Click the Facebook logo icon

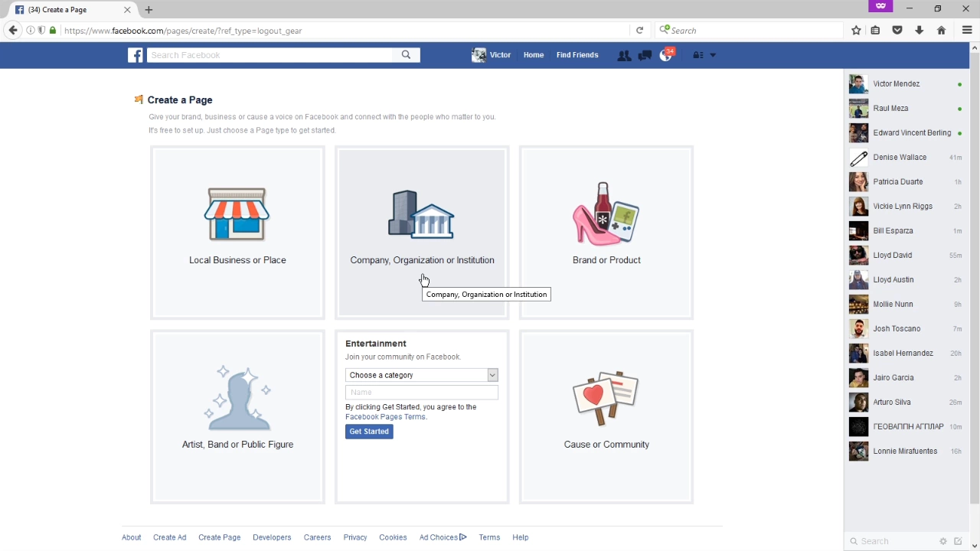tap(136, 55)
